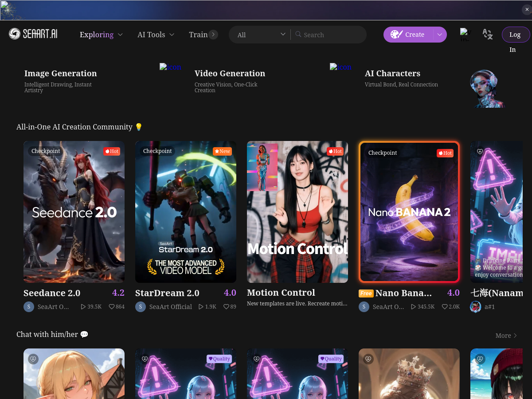Click the SeaArt Official avatar under StarDream 2.0
Image resolution: width=532 pixels, height=399 pixels.
(x=141, y=306)
